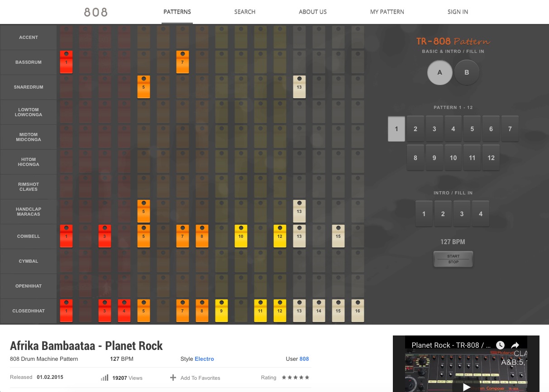
Task: Give a five-star rating with the last star
Action: coord(307,377)
